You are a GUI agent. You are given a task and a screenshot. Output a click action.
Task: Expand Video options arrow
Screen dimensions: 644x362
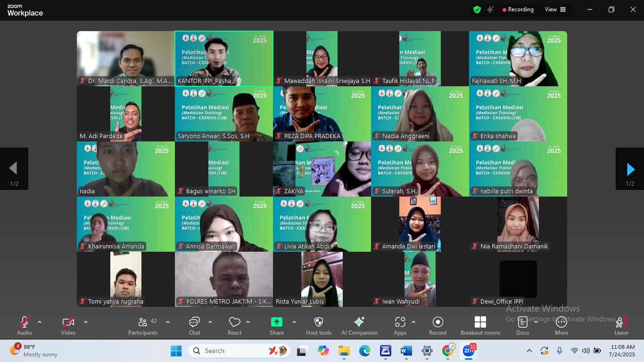(85, 322)
